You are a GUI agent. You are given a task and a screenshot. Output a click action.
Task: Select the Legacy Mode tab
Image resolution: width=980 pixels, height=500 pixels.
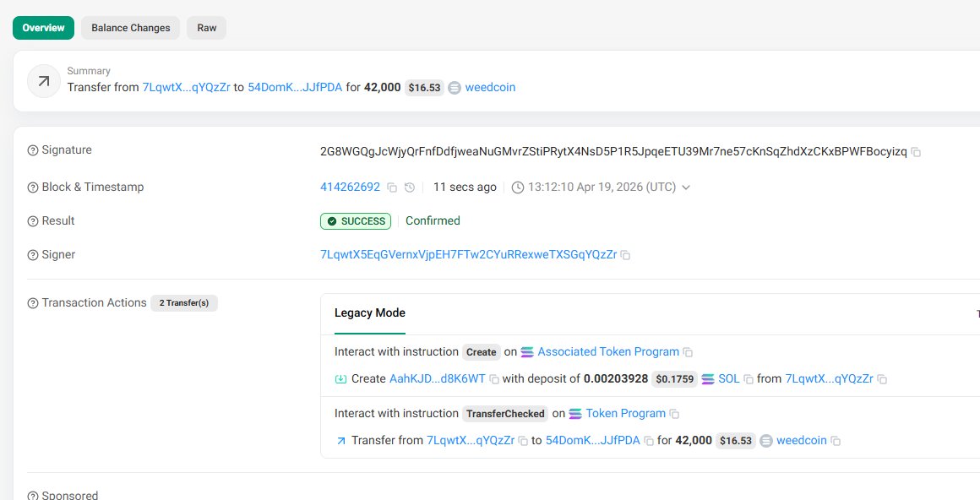370,313
